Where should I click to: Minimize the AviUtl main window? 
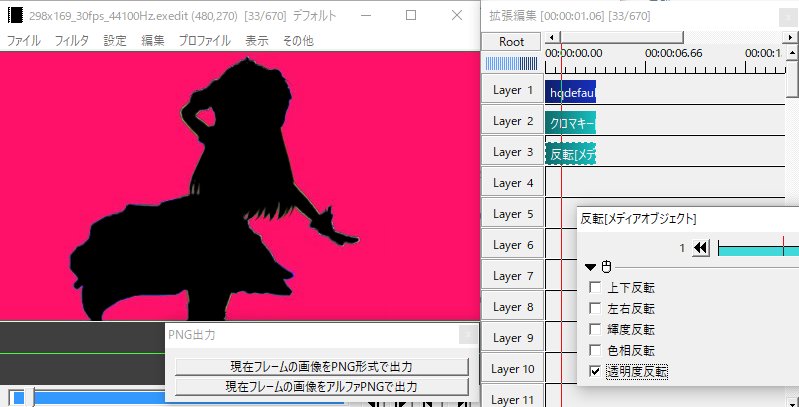tap(365, 16)
